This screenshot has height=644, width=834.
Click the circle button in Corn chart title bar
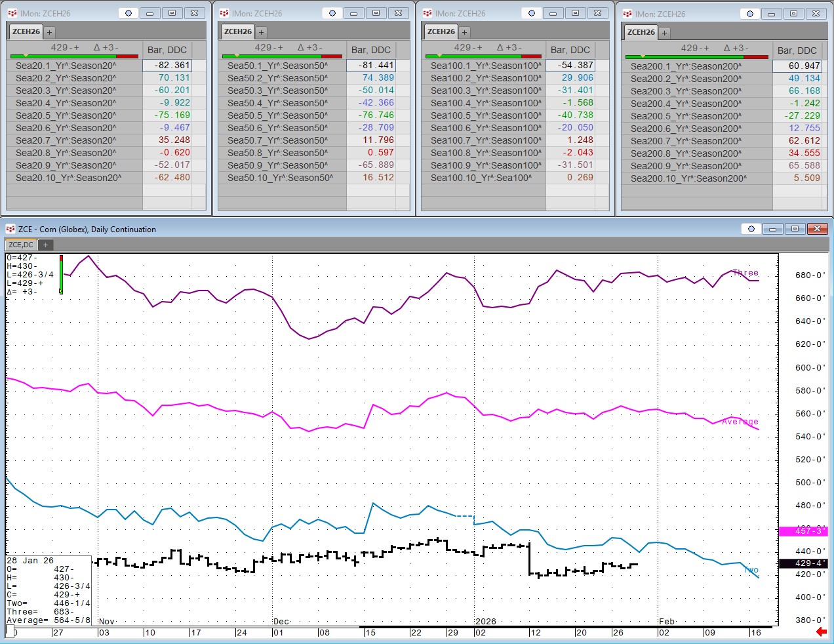pyautogui.click(x=751, y=229)
